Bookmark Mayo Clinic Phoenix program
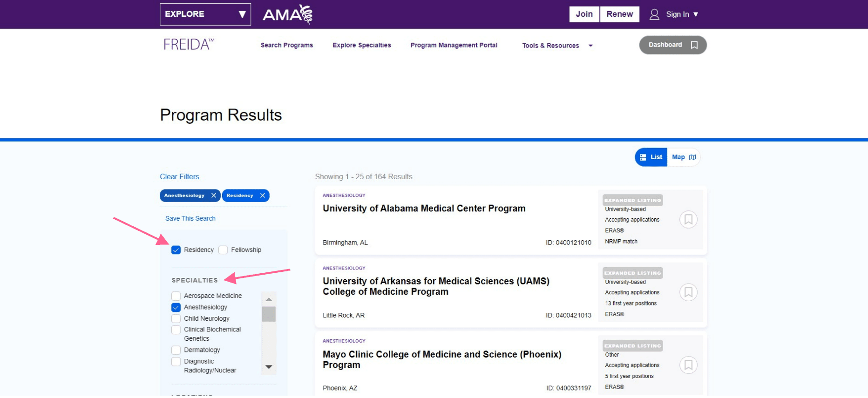This screenshot has height=398, width=868. coord(688,365)
